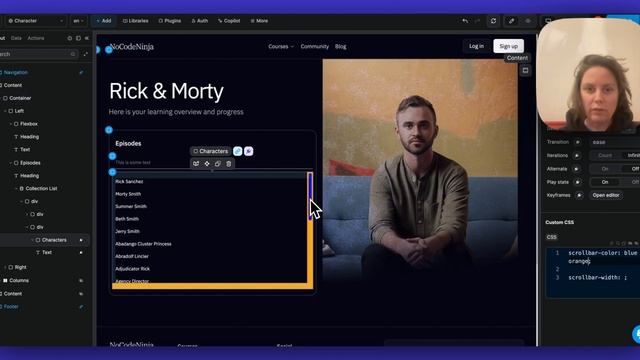Click the undo arrow icon
The image size is (640, 360).
pyautogui.click(x=465, y=21)
